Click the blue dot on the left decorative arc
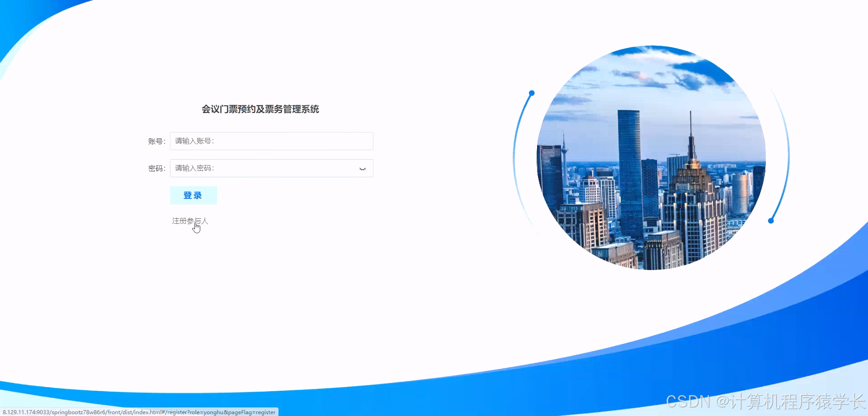Image resolution: width=868 pixels, height=416 pixels. point(531,93)
